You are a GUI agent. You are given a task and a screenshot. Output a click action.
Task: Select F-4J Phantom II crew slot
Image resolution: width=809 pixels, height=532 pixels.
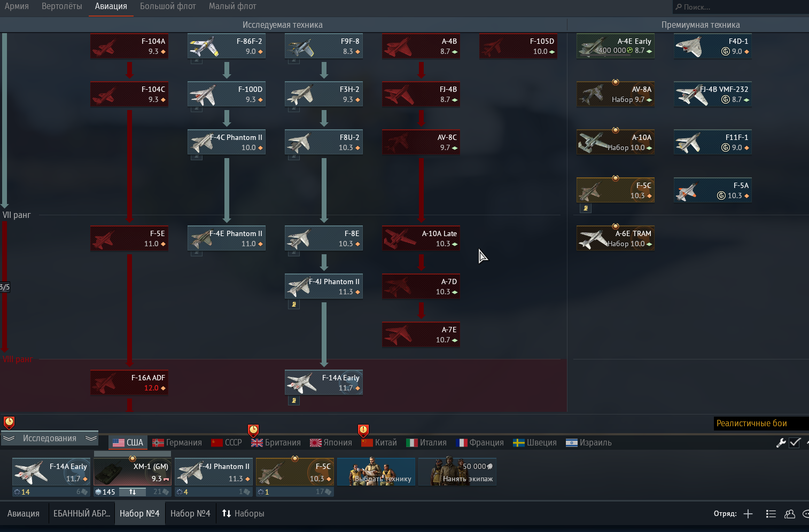(x=214, y=472)
